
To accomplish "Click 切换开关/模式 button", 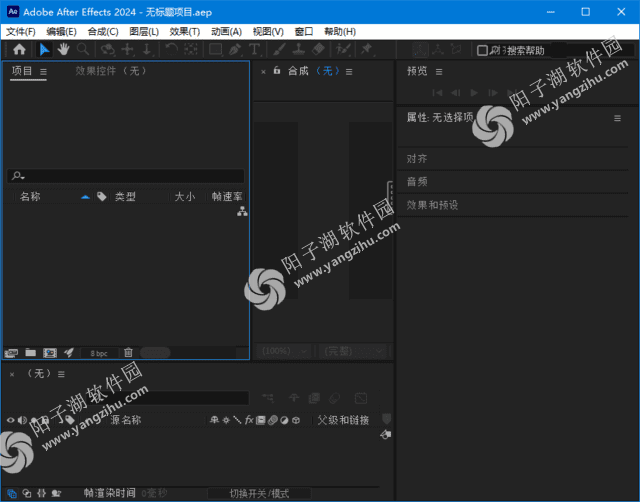I will [x=259, y=494].
